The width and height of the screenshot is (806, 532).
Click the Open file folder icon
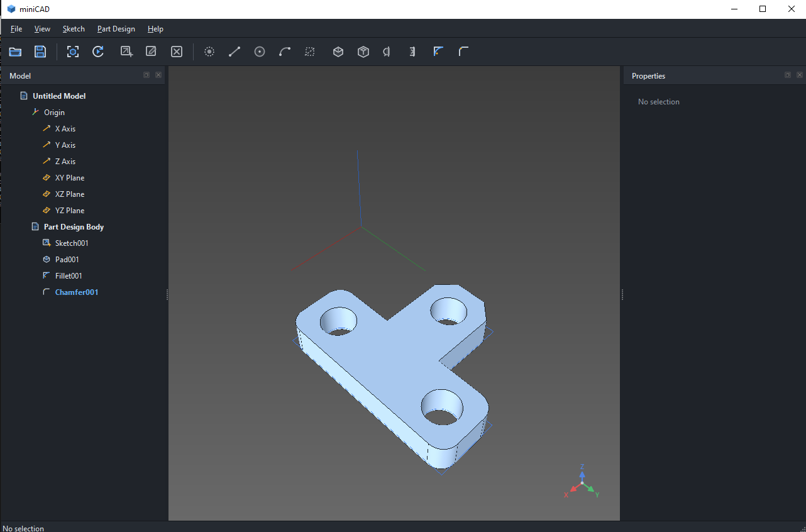[15, 52]
